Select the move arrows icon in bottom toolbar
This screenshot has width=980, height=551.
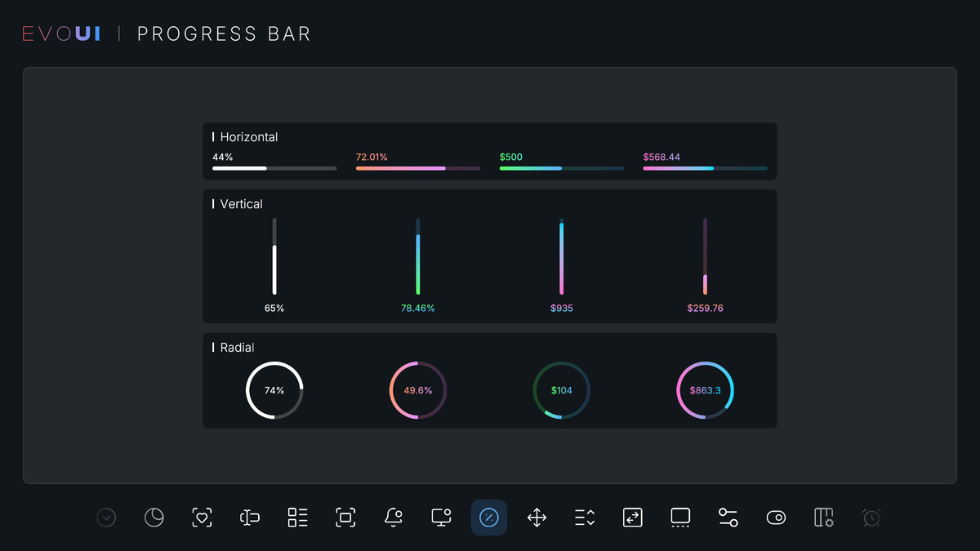pyautogui.click(x=537, y=518)
